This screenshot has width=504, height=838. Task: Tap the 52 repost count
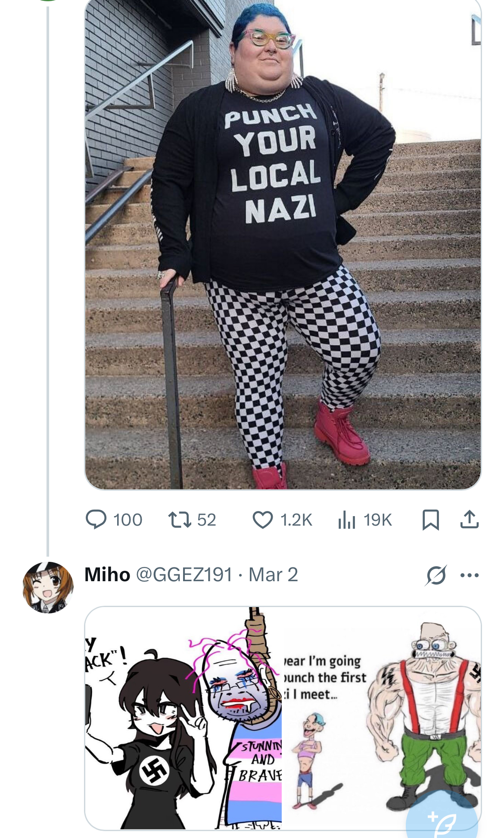pos(206,520)
